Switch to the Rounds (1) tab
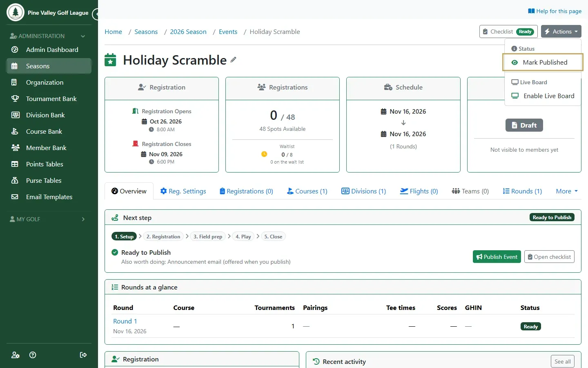 click(x=522, y=191)
